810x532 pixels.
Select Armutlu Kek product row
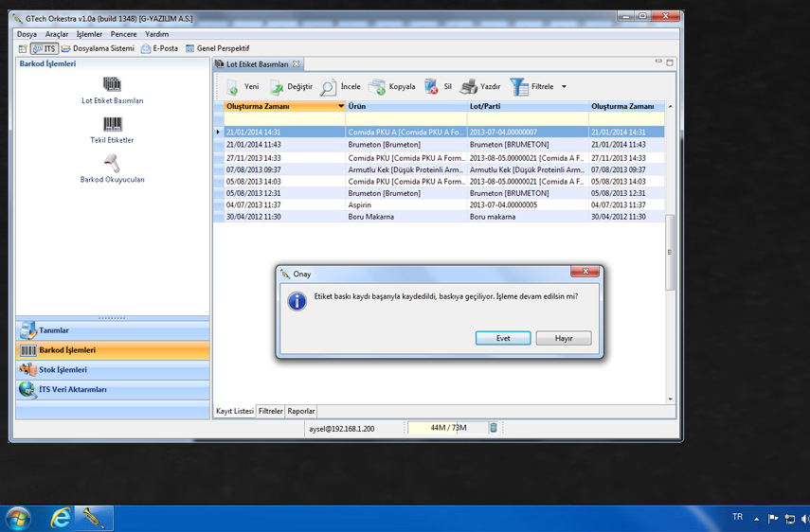(439, 169)
